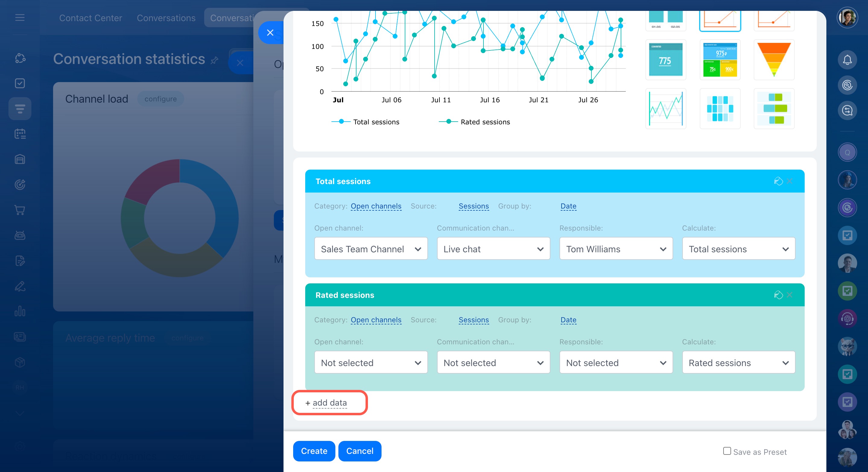Click the hamburger menu icon

[x=20, y=18]
